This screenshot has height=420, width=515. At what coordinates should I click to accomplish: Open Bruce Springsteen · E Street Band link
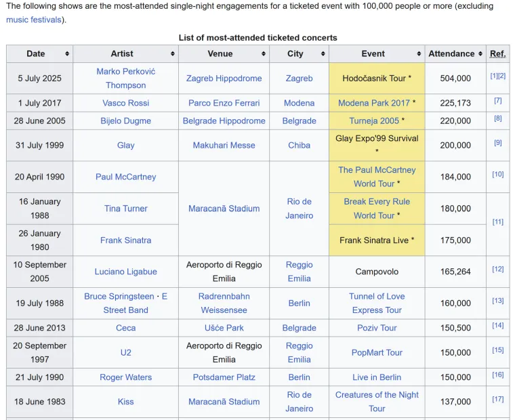pyautogui.click(x=126, y=303)
